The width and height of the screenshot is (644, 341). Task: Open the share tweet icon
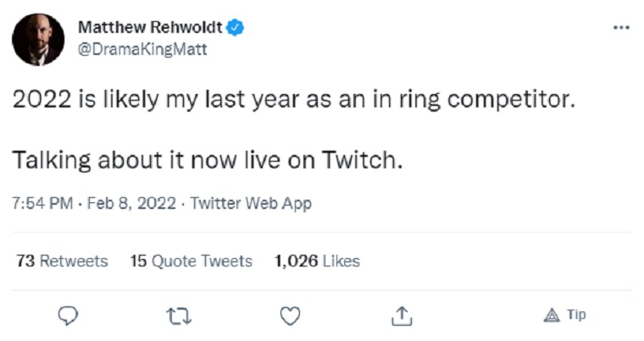pos(401,316)
